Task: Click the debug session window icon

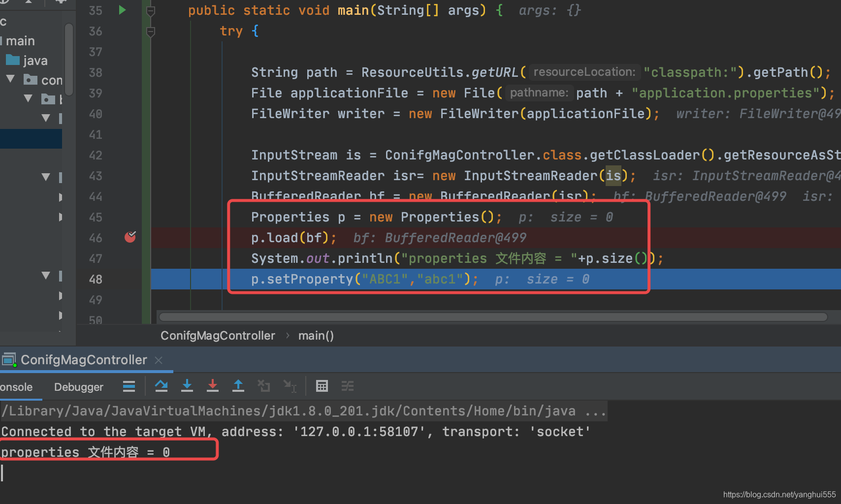Action: [9, 360]
